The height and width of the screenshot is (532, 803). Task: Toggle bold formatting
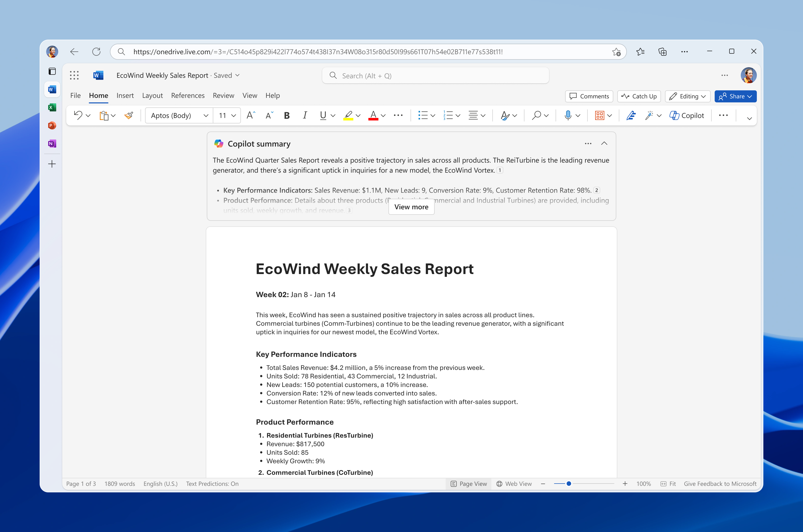pyautogui.click(x=287, y=115)
